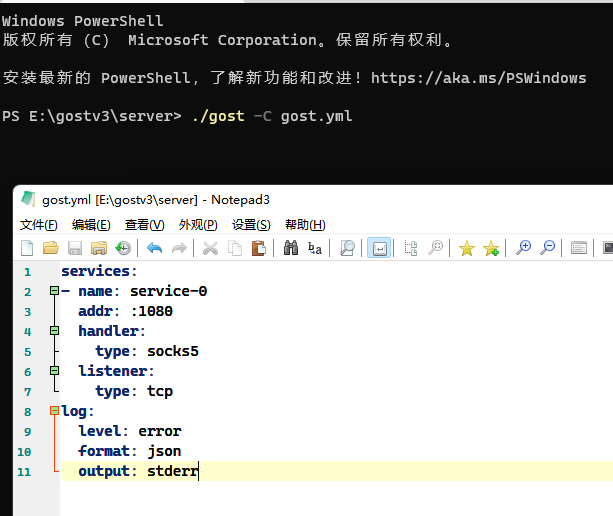Collapse the 'log:' fold marker
This screenshot has height=516, width=613.
click(55, 410)
